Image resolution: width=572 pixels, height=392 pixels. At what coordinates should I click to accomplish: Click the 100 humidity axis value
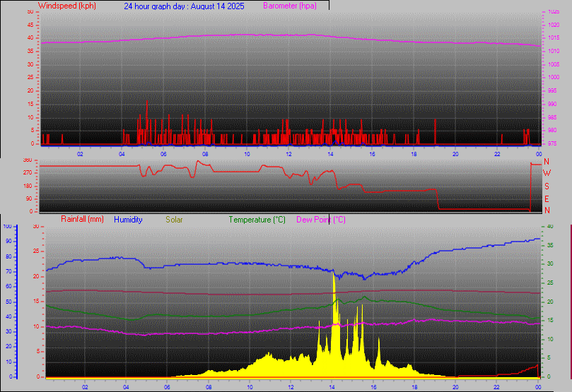[x=7, y=226]
